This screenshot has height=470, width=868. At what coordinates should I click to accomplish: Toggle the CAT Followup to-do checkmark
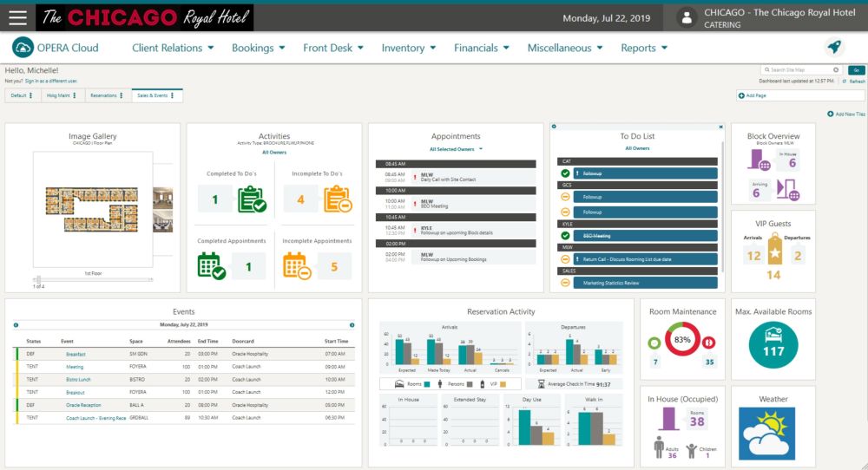(565, 173)
